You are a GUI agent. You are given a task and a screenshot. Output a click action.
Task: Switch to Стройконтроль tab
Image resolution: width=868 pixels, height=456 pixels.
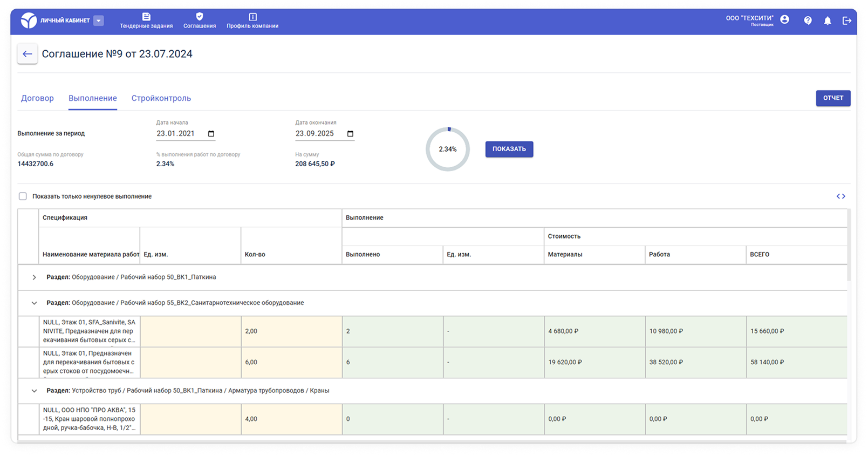(x=161, y=98)
